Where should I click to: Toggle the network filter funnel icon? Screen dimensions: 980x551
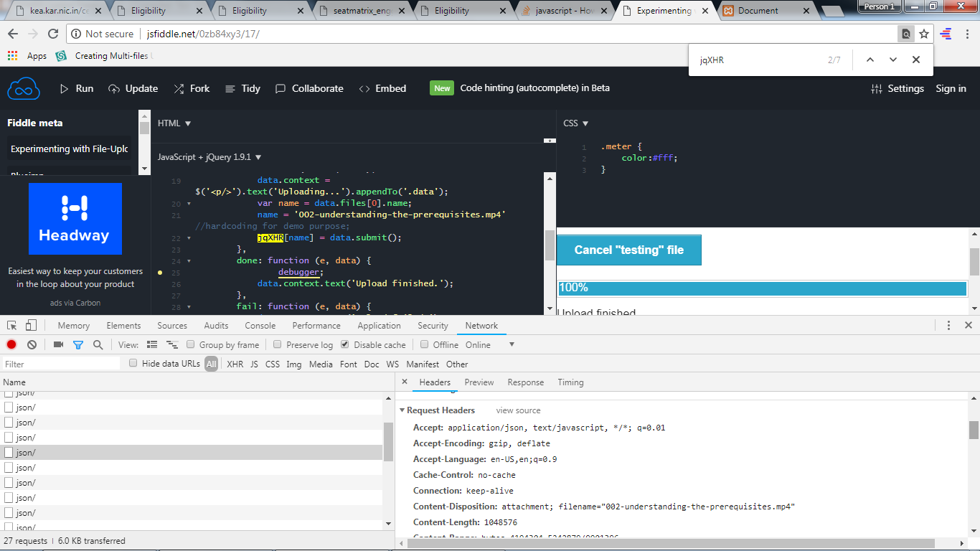pos(78,345)
